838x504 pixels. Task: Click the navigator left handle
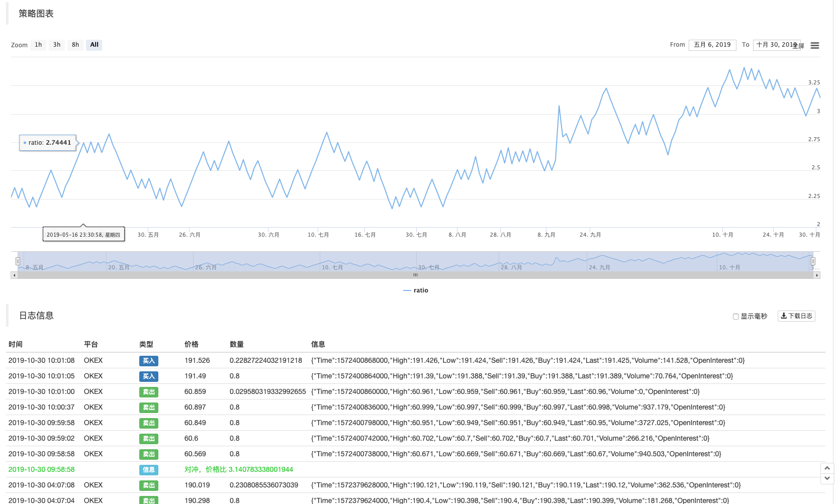pos(18,261)
